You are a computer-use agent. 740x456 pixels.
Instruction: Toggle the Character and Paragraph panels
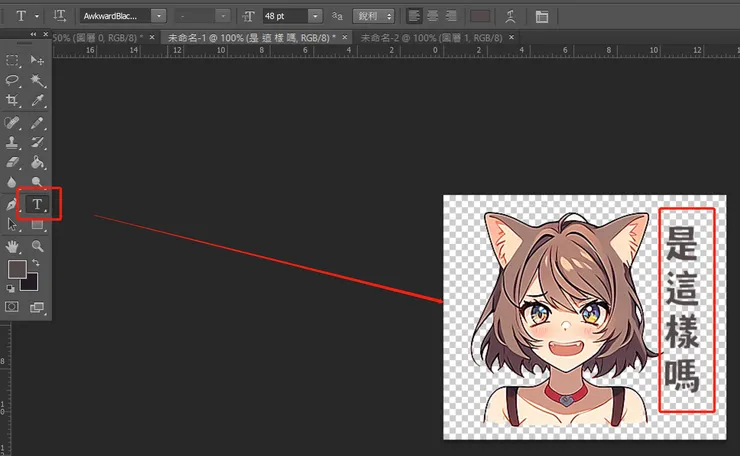click(x=542, y=17)
